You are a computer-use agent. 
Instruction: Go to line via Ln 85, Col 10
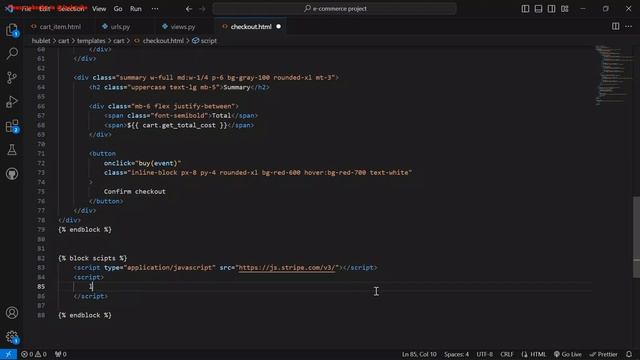(419, 354)
